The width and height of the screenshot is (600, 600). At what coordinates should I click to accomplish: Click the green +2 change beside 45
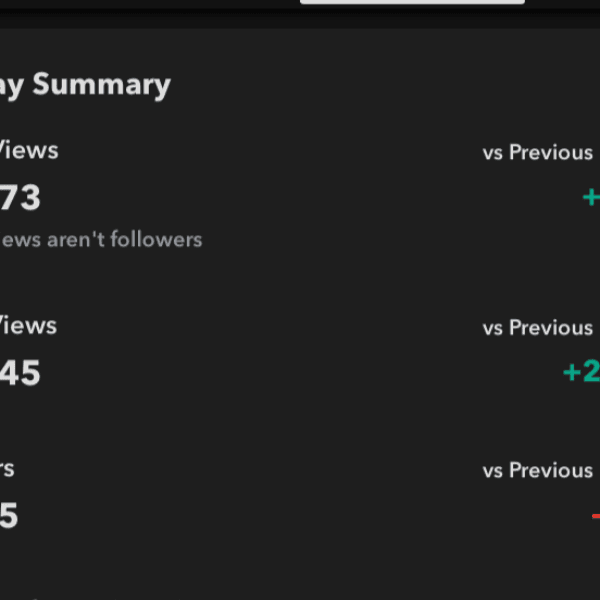581,373
